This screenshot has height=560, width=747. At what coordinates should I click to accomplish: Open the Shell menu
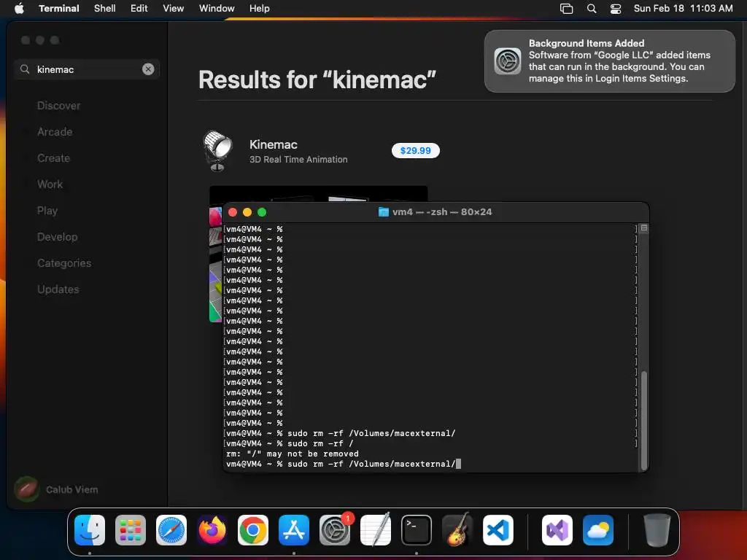pos(105,8)
